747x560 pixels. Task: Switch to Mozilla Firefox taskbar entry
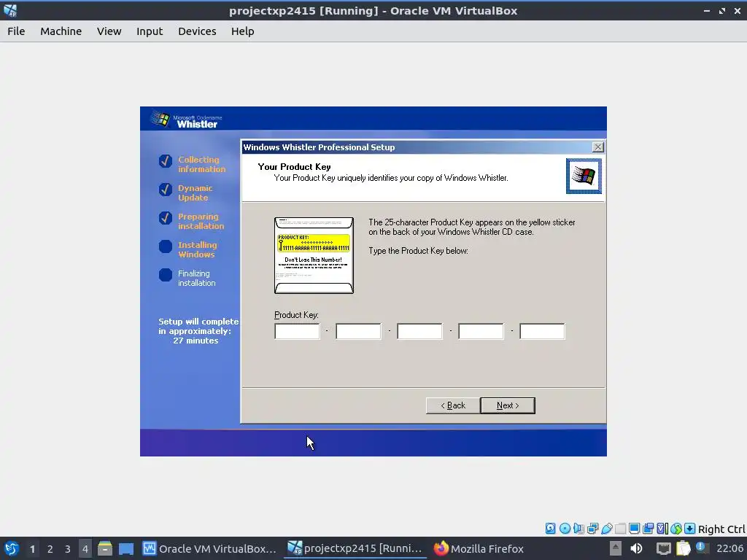click(x=479, y=548)
